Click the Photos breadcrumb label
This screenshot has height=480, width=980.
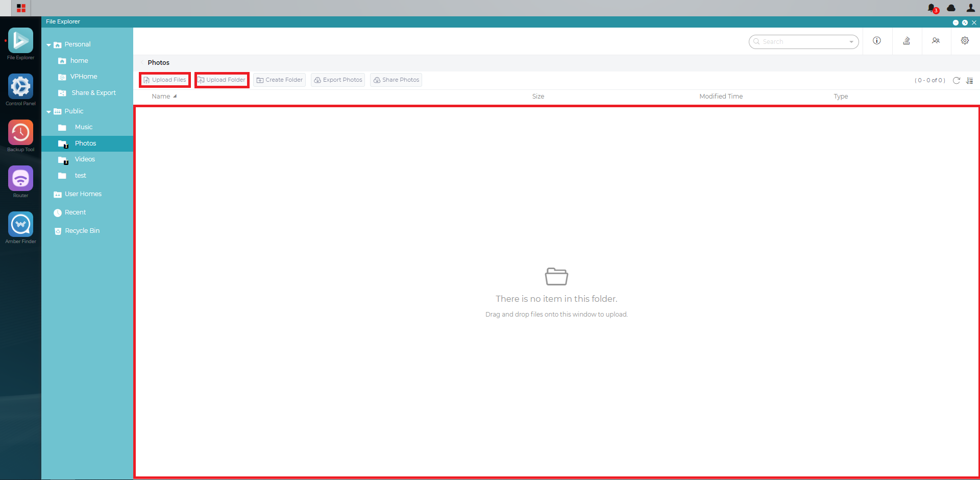click(x=159, y=63)
